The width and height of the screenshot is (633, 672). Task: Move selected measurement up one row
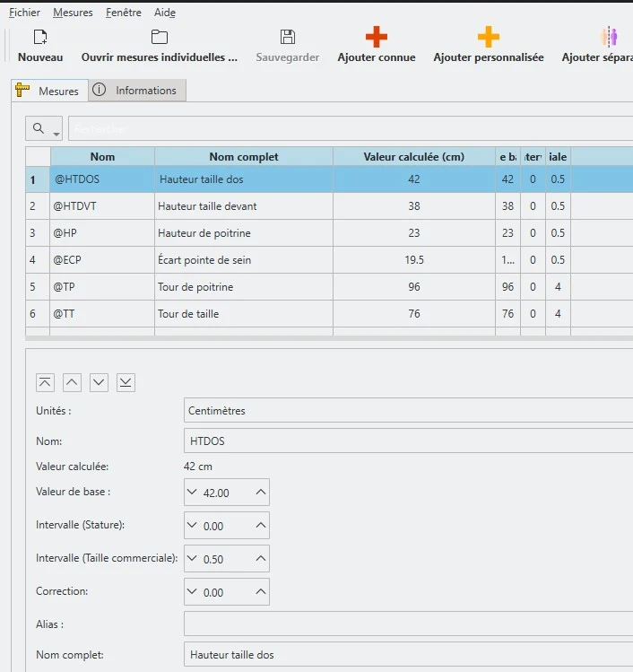tap(72, 383)
